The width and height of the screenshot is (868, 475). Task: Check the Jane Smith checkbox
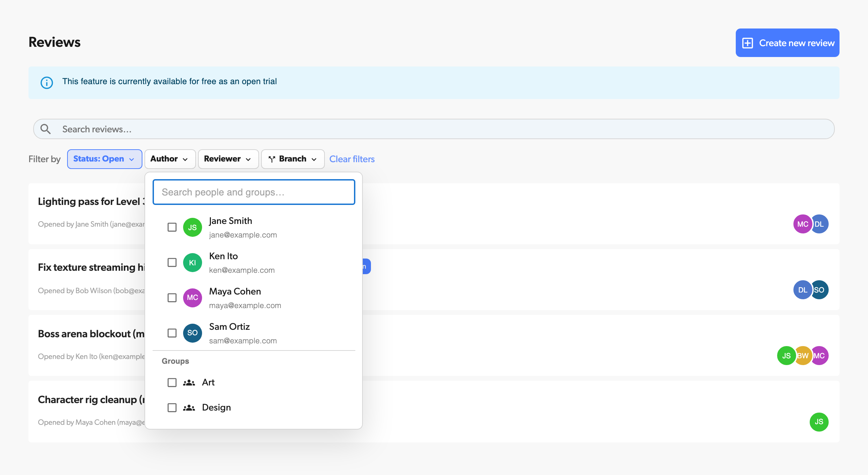tap(172, 227)
